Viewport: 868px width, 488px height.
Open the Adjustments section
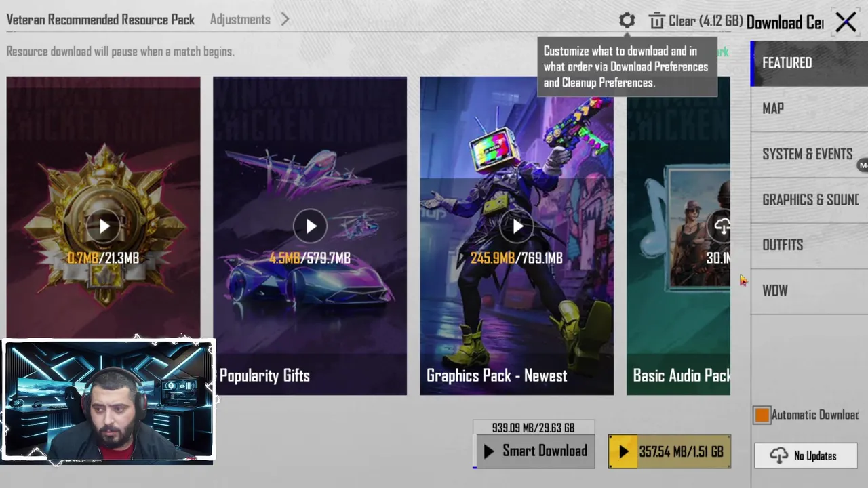coord(240,20)
